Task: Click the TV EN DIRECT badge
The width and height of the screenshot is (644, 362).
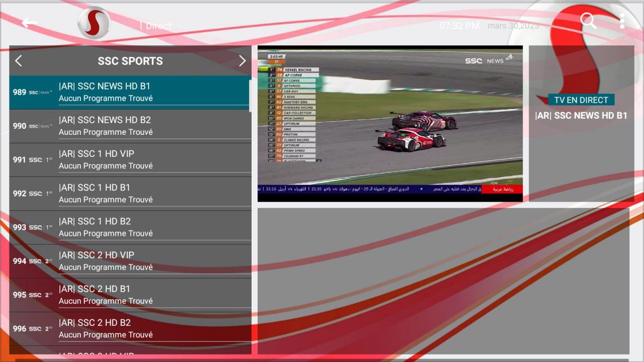Action: [x=581, y=100]
